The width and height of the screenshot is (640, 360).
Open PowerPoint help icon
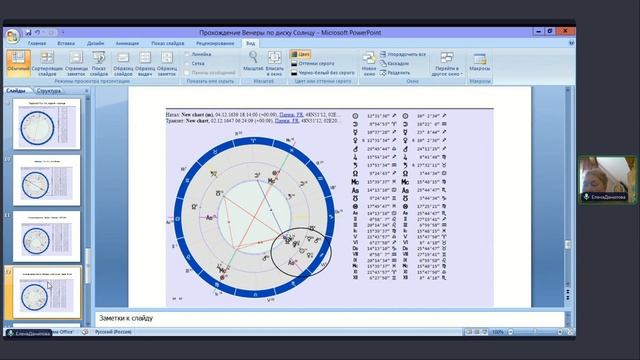click(571, 43)
